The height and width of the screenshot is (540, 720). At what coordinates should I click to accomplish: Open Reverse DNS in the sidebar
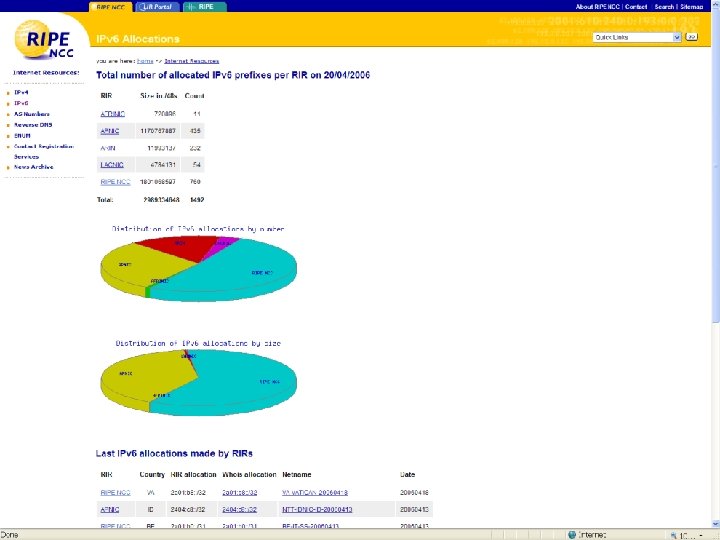pyautogui.click(x=33, y=125)
